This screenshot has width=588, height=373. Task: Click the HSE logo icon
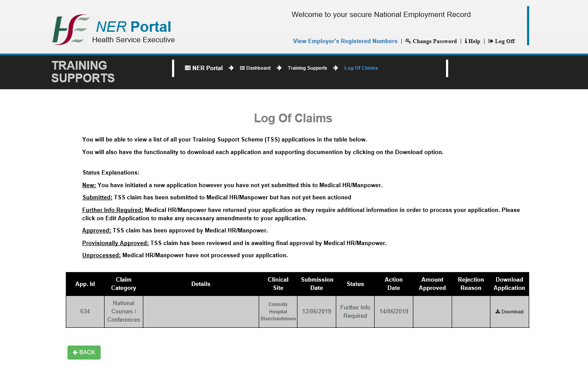pyautogui.click(x=71, y=30)
